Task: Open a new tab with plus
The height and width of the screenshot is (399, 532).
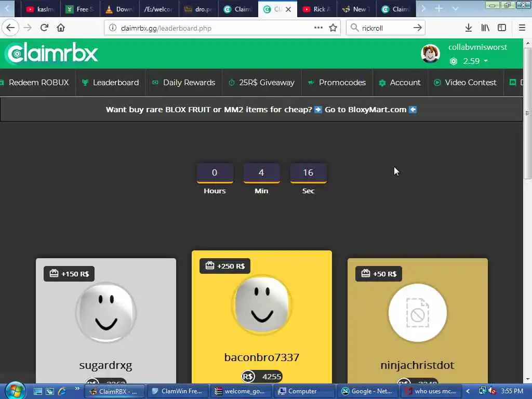Action: pos(438,9)
